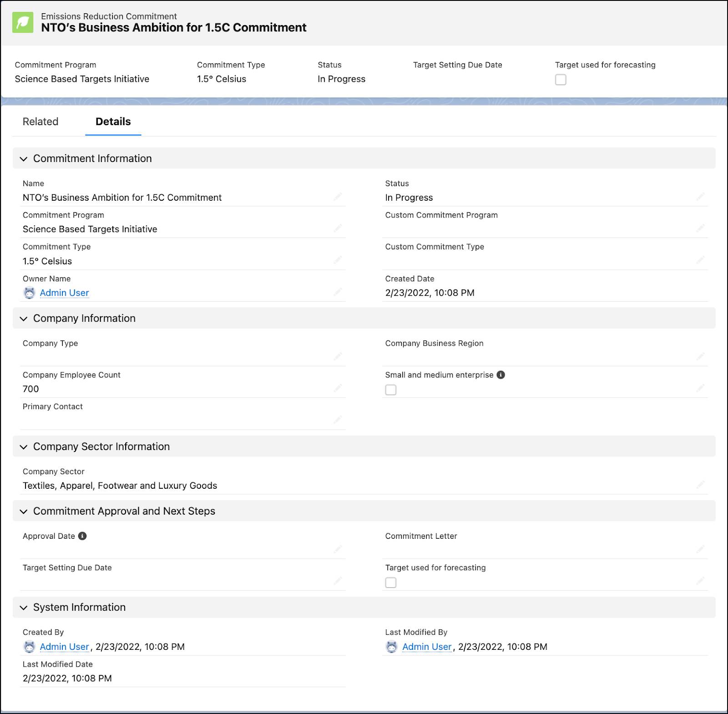This screenshot has height=714, width=728.
Task: Select the Details tab
Action: pos(113,122)
